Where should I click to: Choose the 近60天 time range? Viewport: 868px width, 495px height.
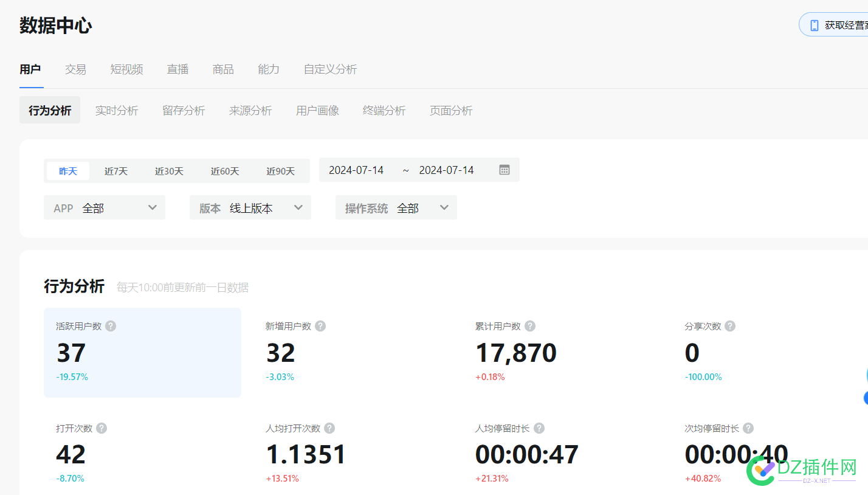tap(225, 171)
